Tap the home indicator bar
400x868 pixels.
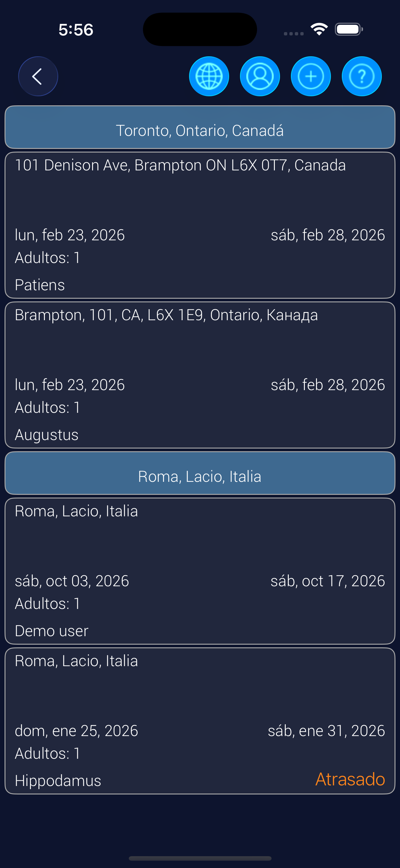(200, 858)
